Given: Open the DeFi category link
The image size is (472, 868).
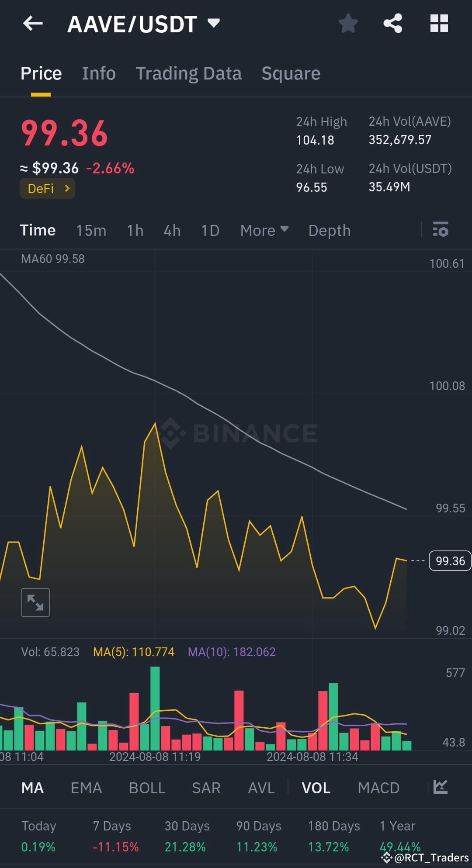Looking at the screenshot, I should click(47, 188).
